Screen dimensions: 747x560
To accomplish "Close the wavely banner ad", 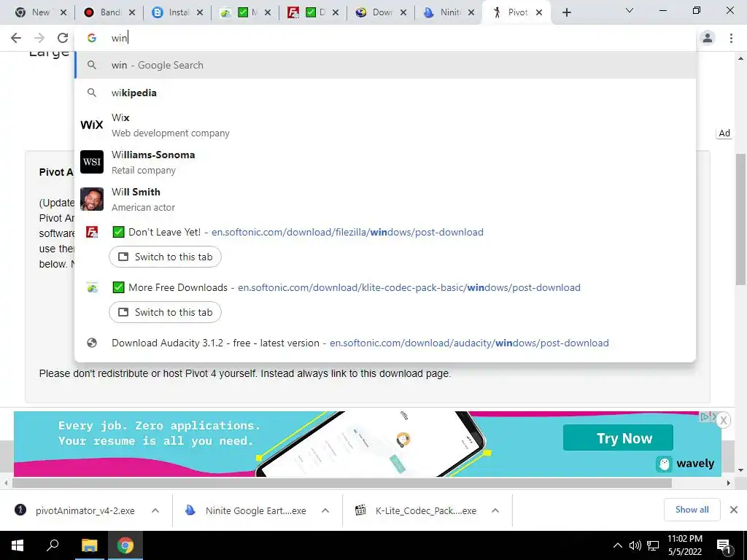I will (723, 420).
